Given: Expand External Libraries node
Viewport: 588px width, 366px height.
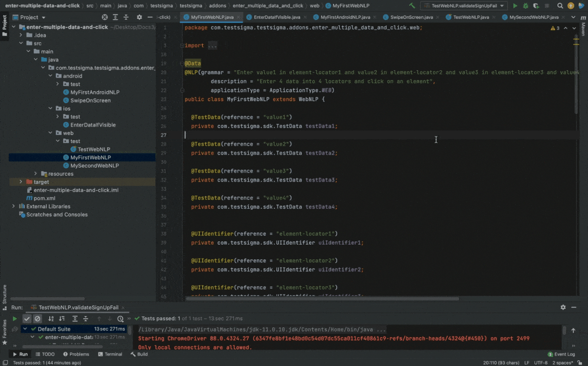Looking at the screenshot, I should pos(13,206).
